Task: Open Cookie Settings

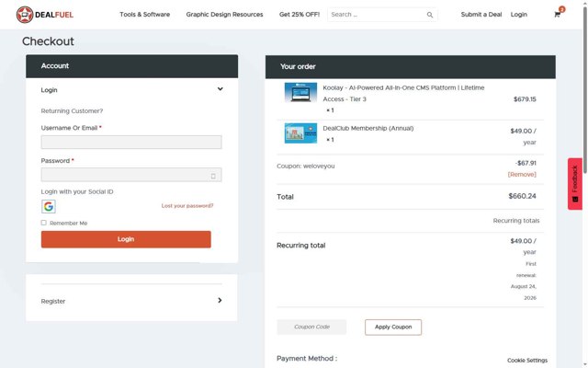Action: [527, 361]
